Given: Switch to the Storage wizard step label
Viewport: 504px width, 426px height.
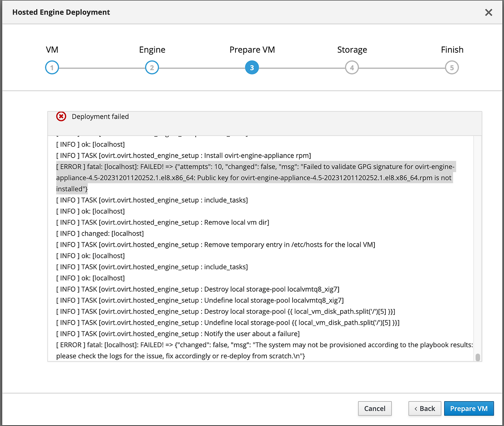Looking at the screenshot, I should pos(352,50).
